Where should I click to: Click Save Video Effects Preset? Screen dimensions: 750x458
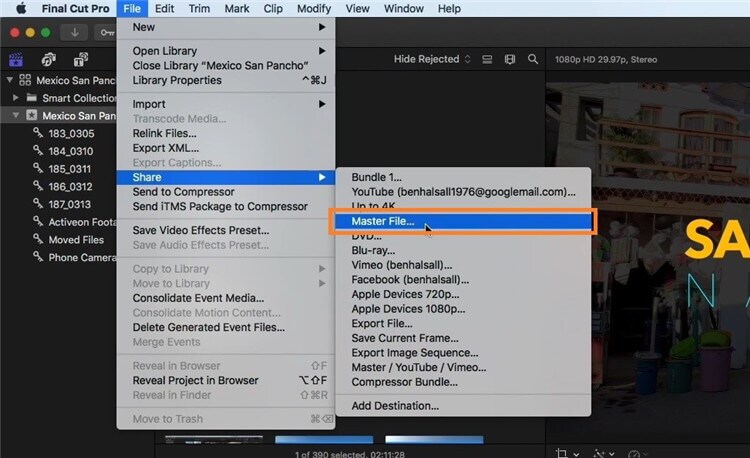[x=226, y=230]
